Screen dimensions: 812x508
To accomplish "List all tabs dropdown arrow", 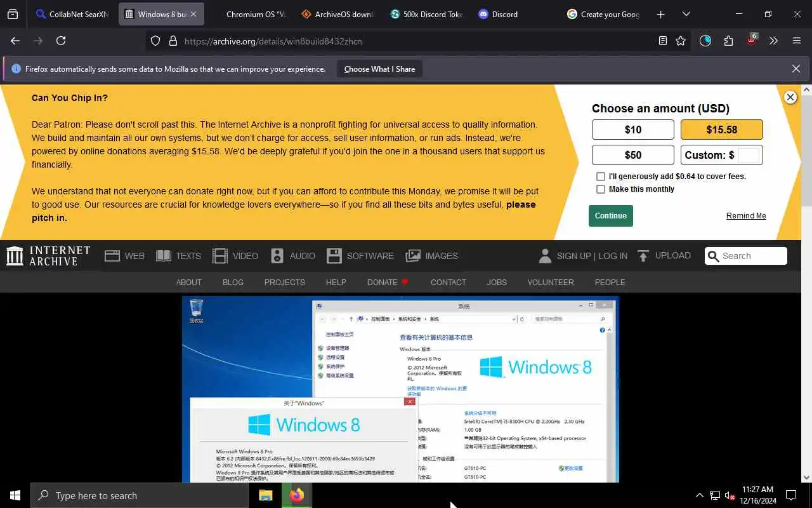I will [x=686, y=14].
